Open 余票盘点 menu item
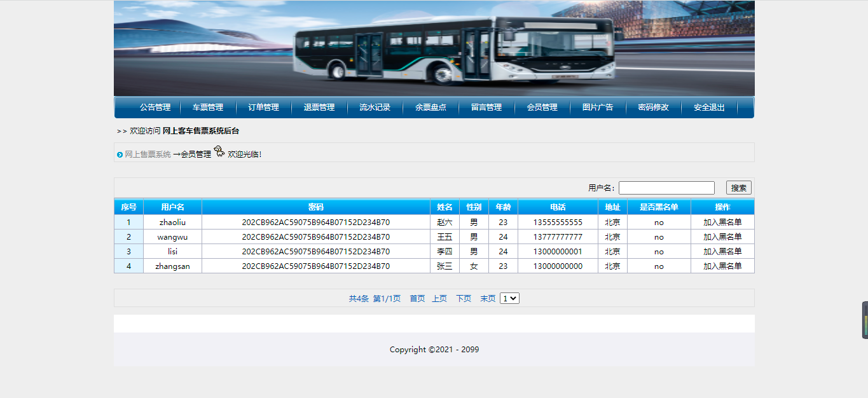The width and height of the screenshot is (868, 398). (x=431, y=107)
